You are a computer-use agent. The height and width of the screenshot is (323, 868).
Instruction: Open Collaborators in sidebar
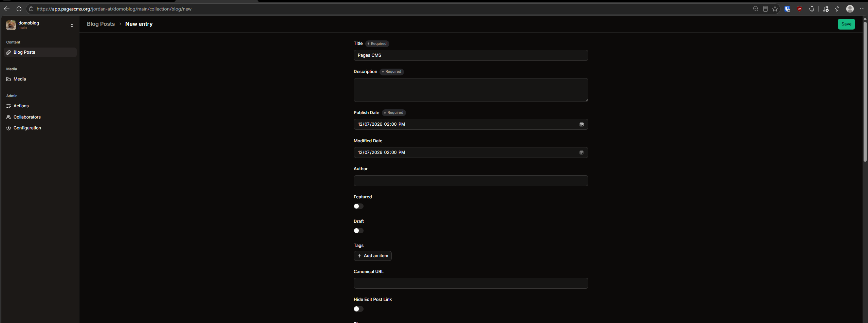tap(40, 117)
